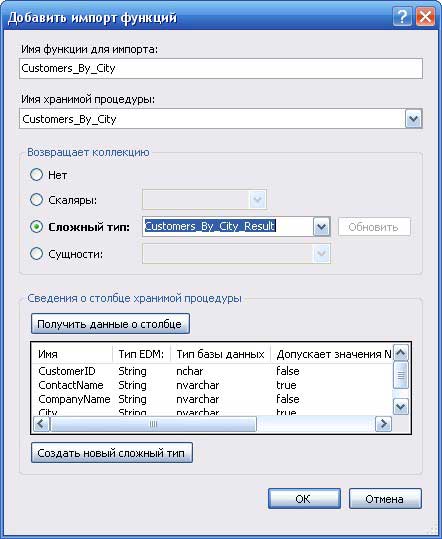Select the CustomerID row

tap(212, 371)
